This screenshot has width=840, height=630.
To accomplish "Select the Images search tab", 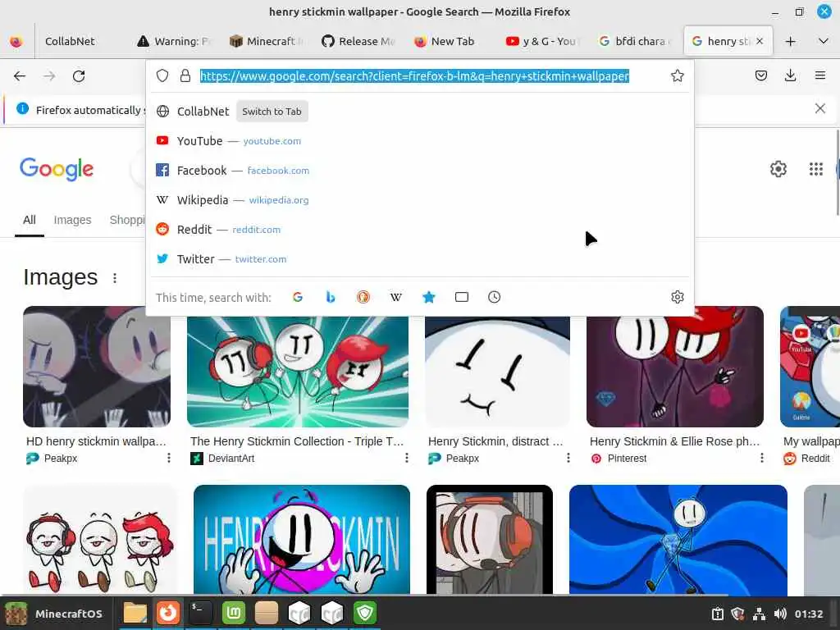I will click(72, 220).
